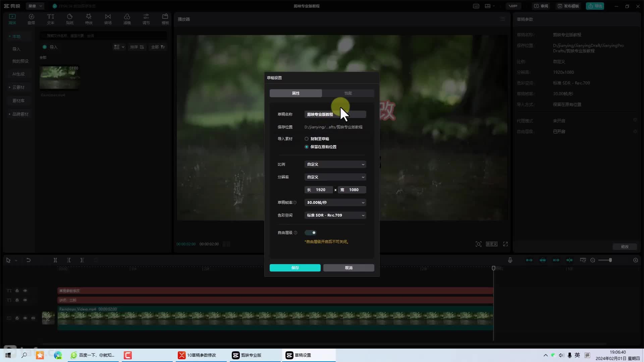The image size is (644, 362).
Task: Hide the 讲师 text track (eye)
Action: [x=25, y=300]
